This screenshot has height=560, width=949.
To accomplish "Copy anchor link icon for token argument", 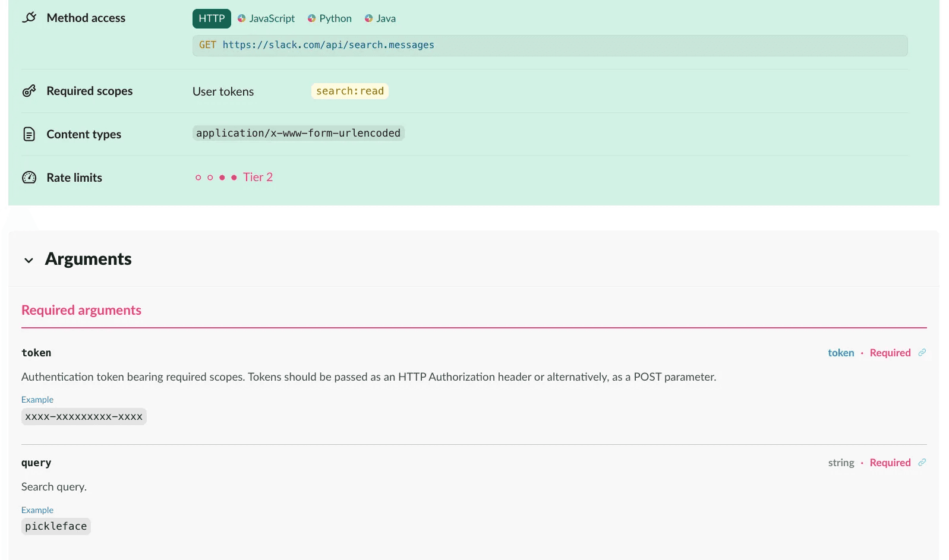I will click(922, 353).
